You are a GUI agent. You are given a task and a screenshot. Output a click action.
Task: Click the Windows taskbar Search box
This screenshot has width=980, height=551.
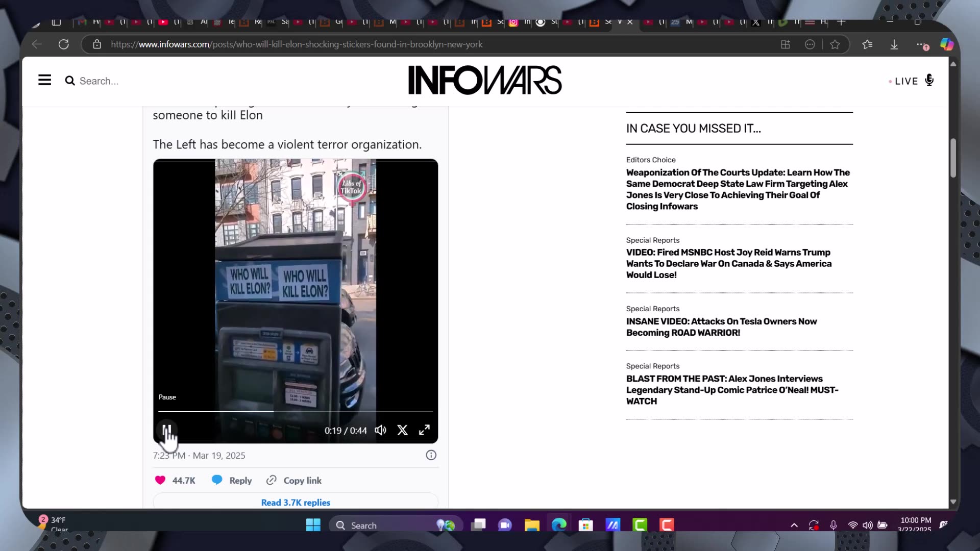tap(396, 525)
